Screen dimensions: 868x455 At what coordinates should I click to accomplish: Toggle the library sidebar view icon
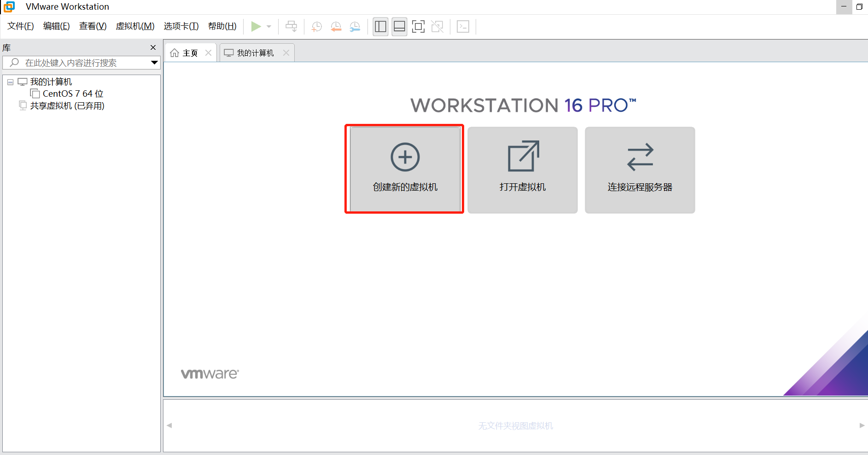(x=380, y=27)
